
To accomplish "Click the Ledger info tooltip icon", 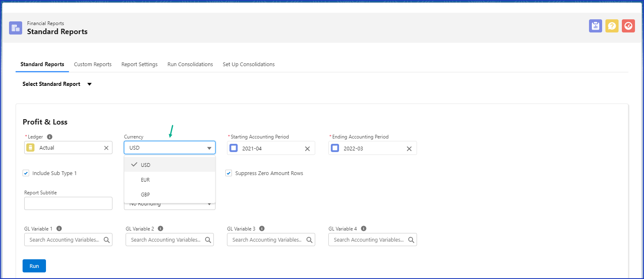I will [x=50, y=137].
